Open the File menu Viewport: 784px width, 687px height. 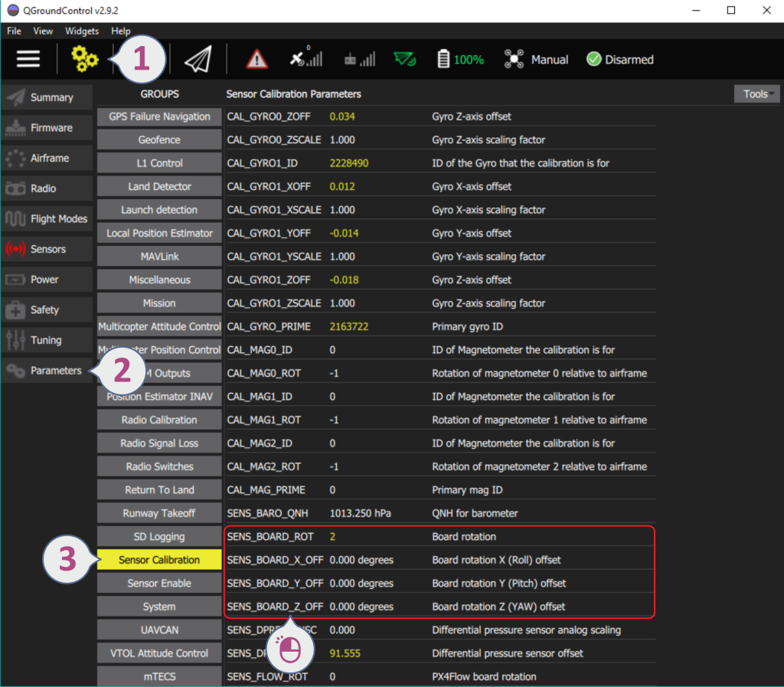coord(14,31)
